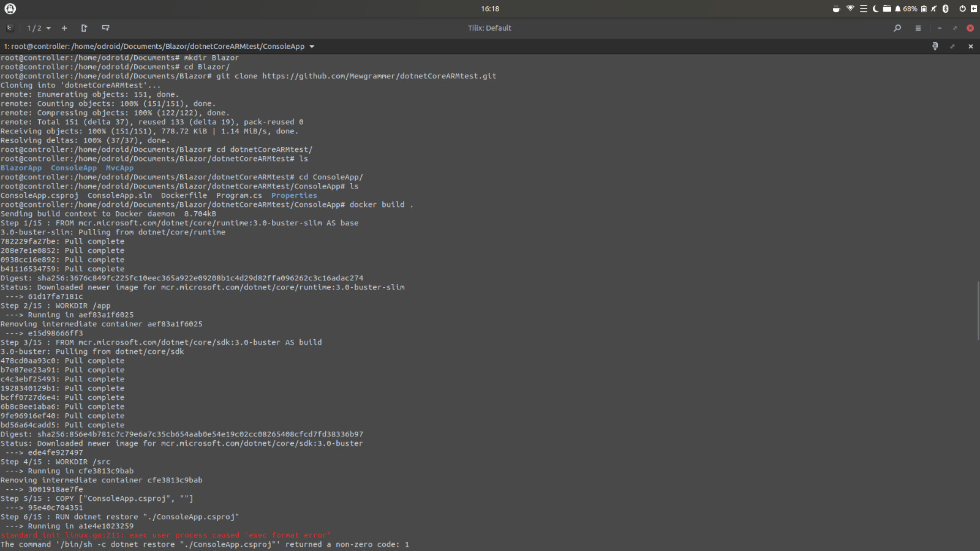The height and width of the screenshot is (551, 980).
Task: Open the terminal profile dropdown on the title bar
Action: (934, 46)
